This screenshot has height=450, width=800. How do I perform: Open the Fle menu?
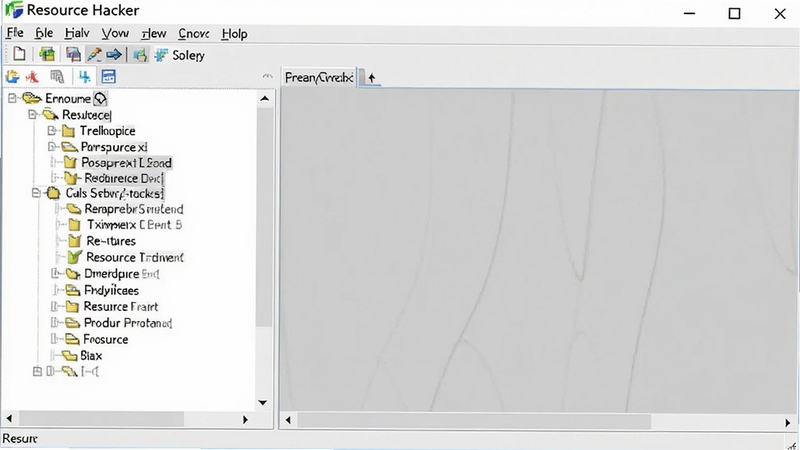pos(15,33)
